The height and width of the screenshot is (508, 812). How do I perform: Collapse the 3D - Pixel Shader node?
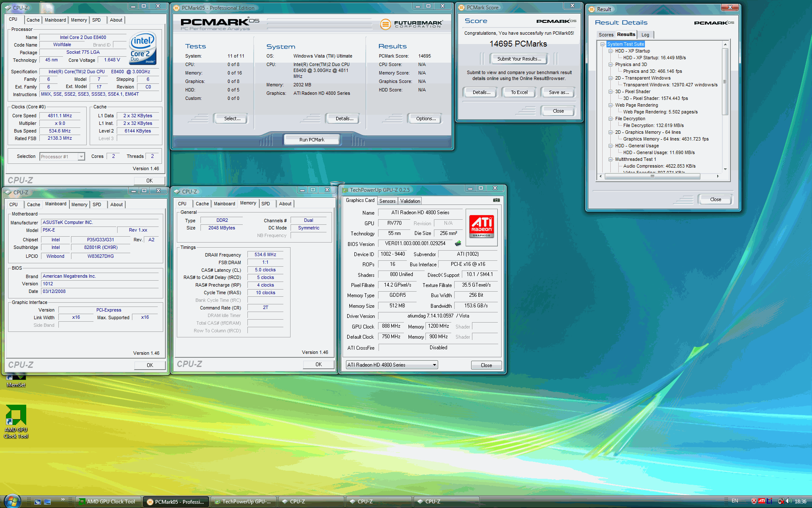pyautogui.click(x=610, y=91)
